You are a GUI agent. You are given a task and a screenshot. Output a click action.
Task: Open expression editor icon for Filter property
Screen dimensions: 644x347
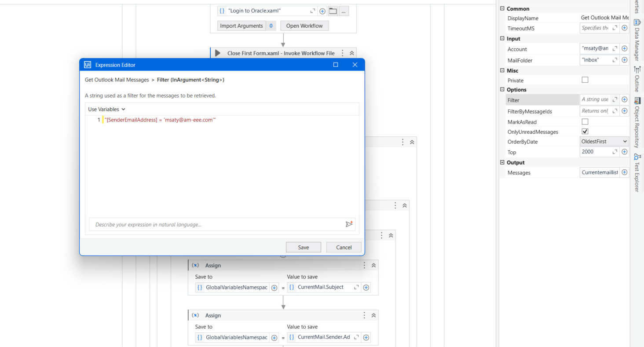tap(615, 99)
